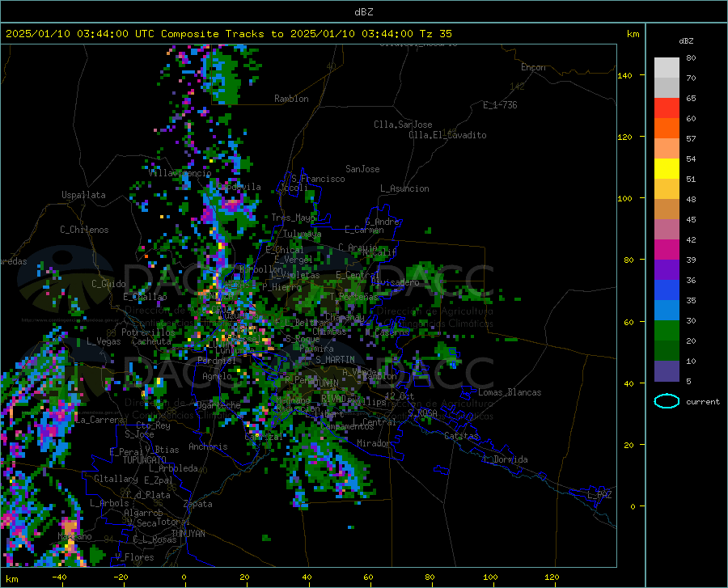The image size is (728, 588).
Task: Click the 140 km vertical axis tick label
Action: 624,75
